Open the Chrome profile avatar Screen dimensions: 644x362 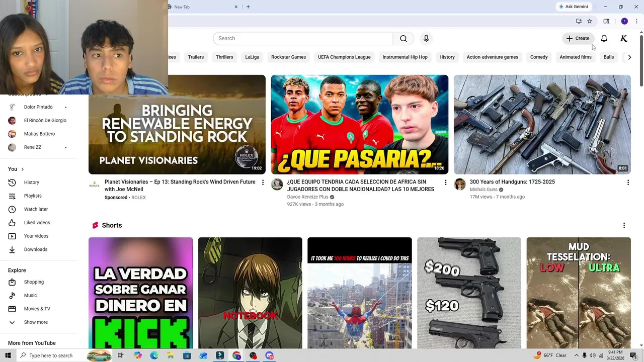624,21
